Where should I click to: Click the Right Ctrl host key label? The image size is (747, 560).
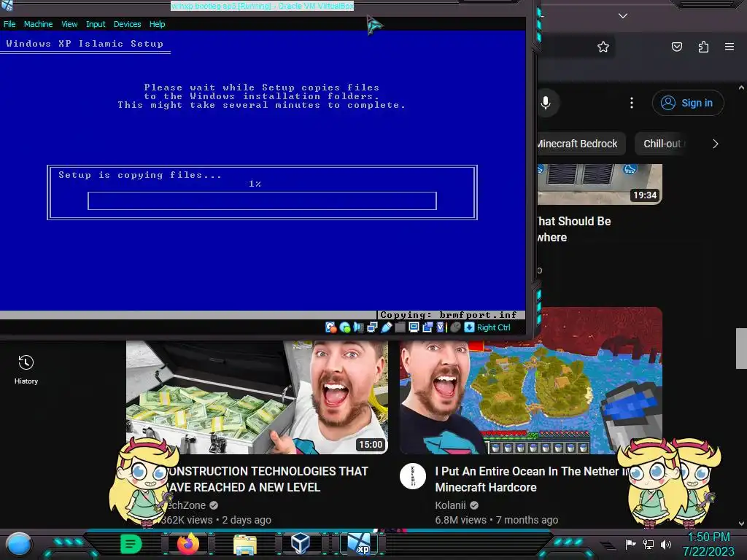coord(494,327)
